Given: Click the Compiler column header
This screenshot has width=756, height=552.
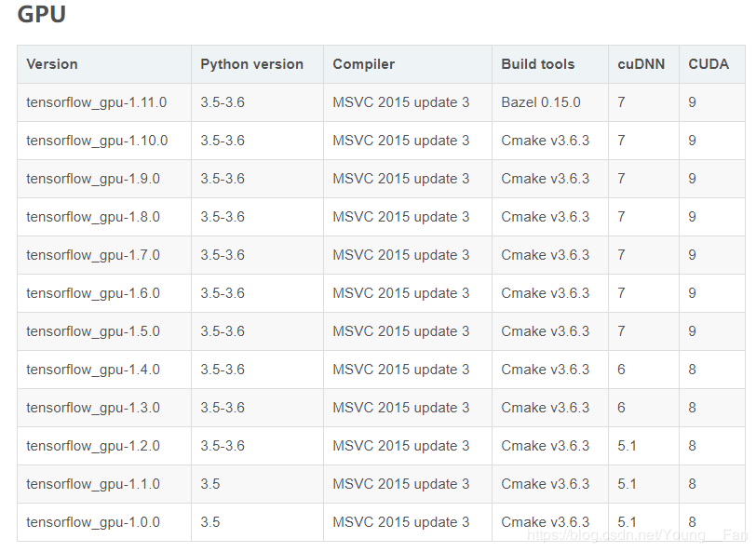Looking at the screenshot, I should 363,64.
